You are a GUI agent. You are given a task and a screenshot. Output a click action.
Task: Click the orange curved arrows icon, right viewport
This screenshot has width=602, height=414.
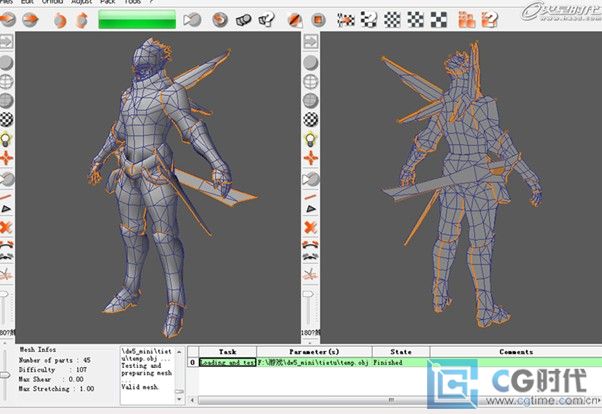311,245
